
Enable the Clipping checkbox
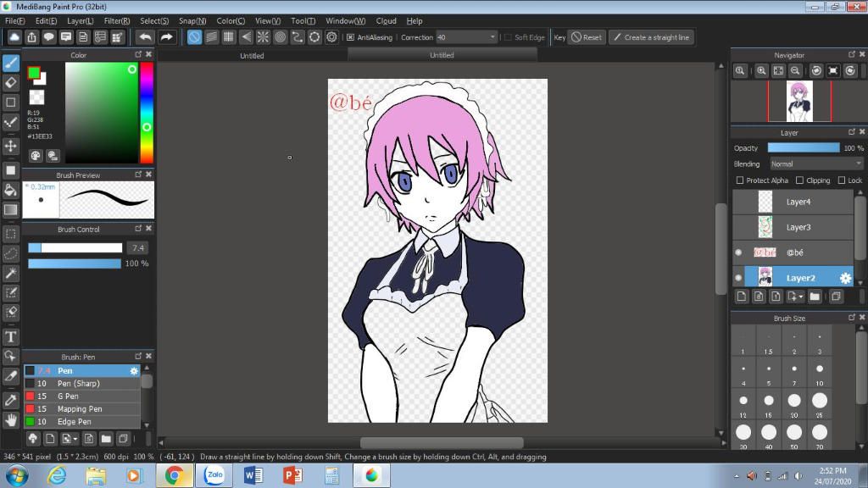pyautogui.click(x=799, y=180)
